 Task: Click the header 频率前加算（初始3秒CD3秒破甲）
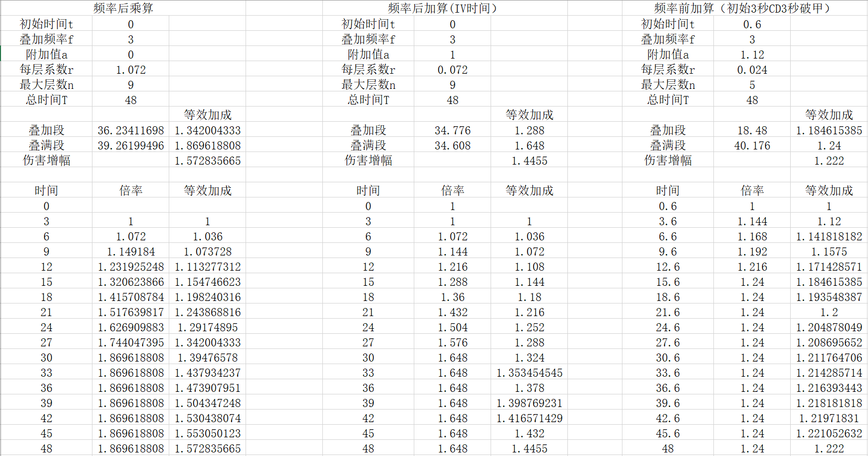(x=742, y=8)
